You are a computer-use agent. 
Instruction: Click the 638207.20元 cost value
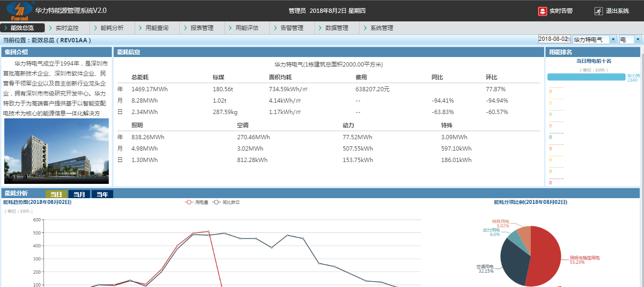(x=372, y=89)
